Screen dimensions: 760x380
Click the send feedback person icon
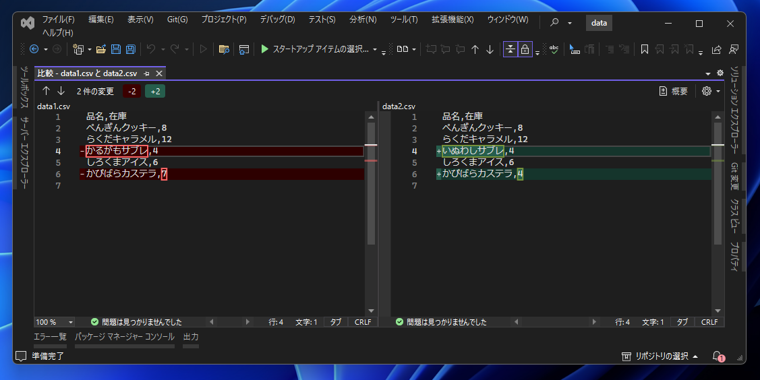[x=734, y=49]
